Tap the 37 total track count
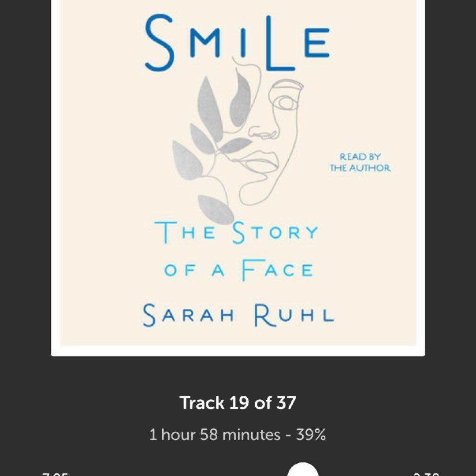 pos(286,403)
